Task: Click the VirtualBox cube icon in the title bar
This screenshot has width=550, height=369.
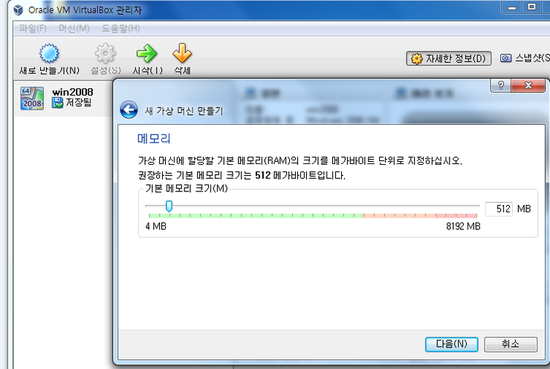Action: (x=18, y=10)
